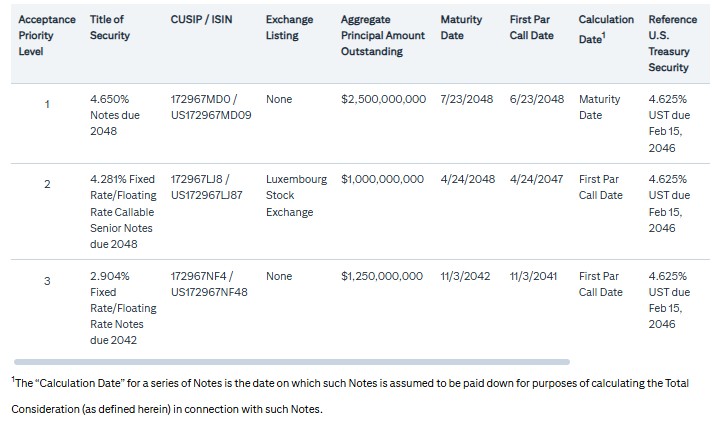This screenshot has height=423, width=712.
Task: Select the "Exchange Listing" column header
Action: coord(289,27)
